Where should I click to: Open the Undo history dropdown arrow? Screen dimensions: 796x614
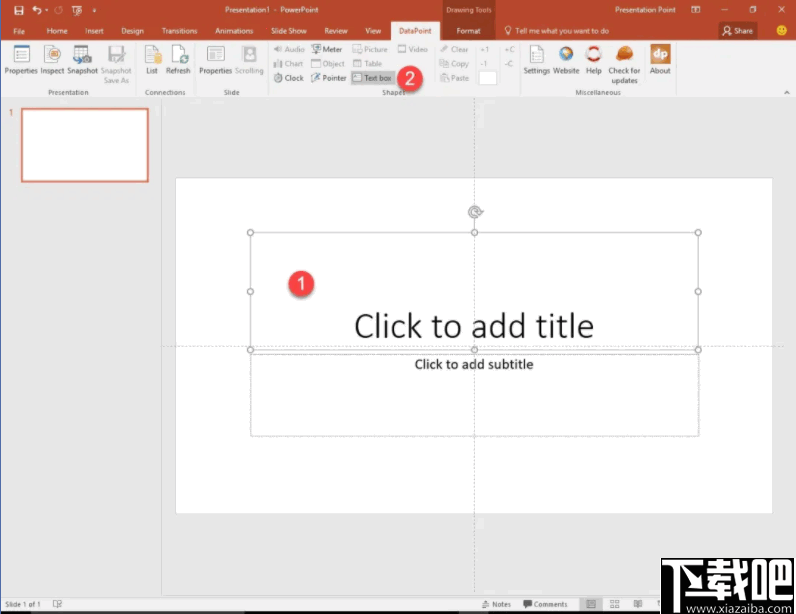coord(46,10)
